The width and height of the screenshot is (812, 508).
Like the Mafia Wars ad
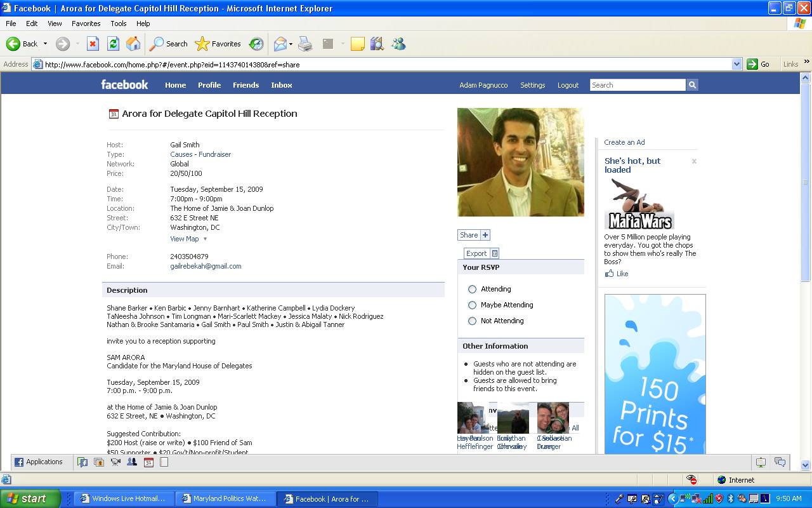pyautogui.click(x=617, y=274)
